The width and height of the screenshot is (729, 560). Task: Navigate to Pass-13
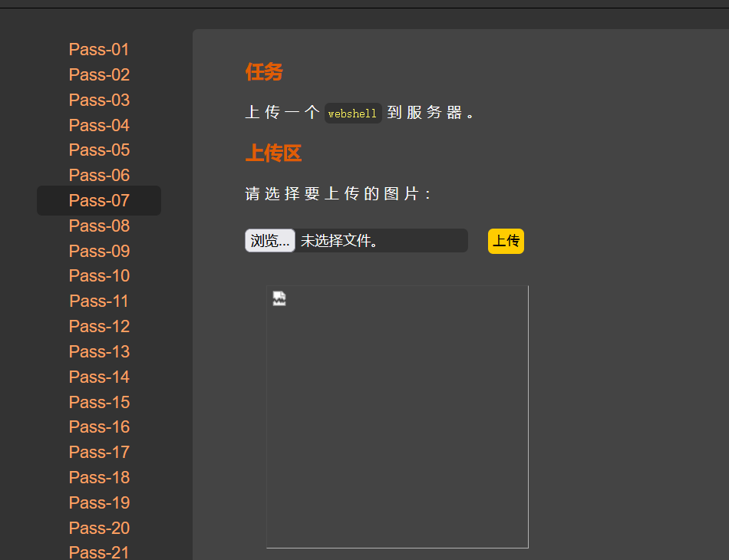click(99, 351)
